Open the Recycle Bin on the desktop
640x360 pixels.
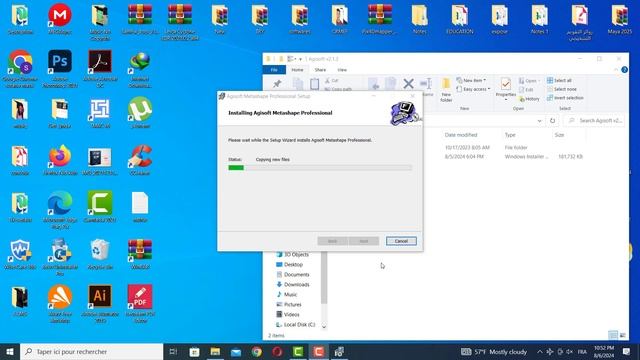[100, 254]
